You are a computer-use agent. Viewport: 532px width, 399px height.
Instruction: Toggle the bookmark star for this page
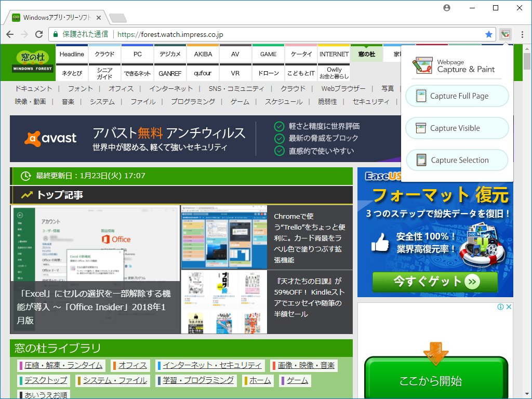(488, 33)
